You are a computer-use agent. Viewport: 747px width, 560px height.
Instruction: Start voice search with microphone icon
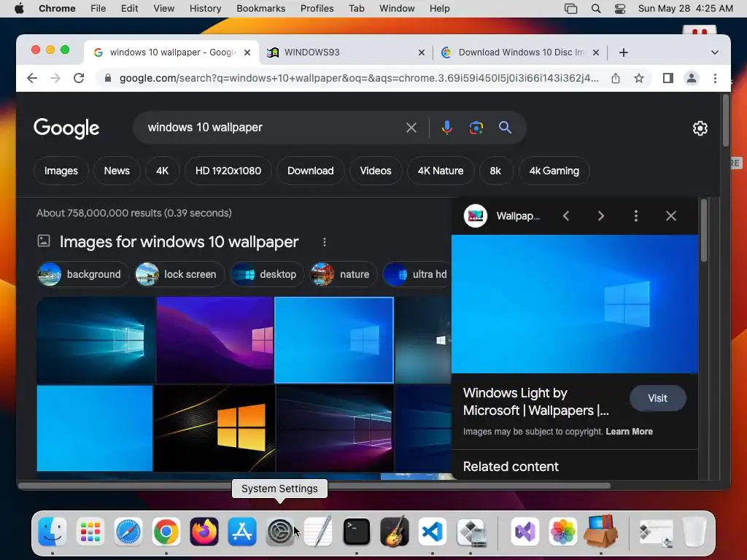[x=447, y=128]
